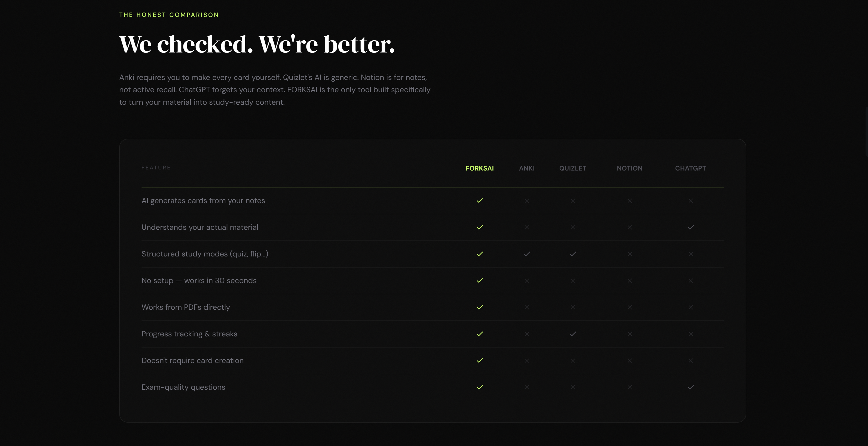Select the ANKI column header
Image resolution: width=868 pixels, height=446 pixels.
click(527, 168)
